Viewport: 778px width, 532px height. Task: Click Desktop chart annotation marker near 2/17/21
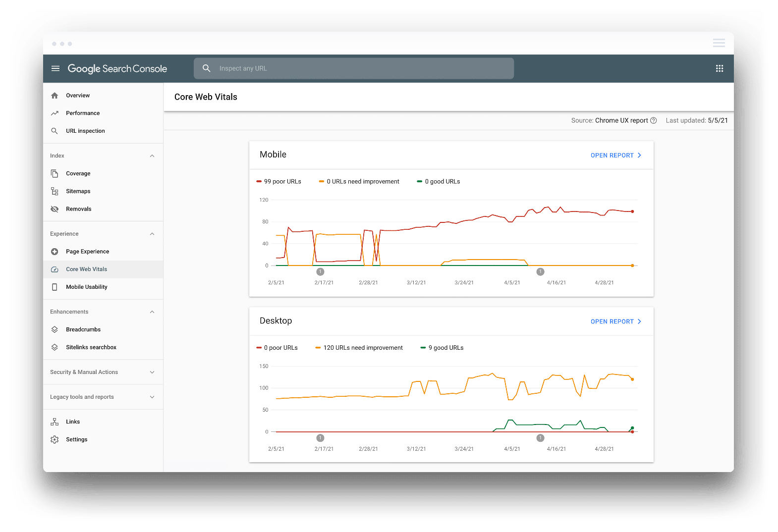tap(320, 438)
